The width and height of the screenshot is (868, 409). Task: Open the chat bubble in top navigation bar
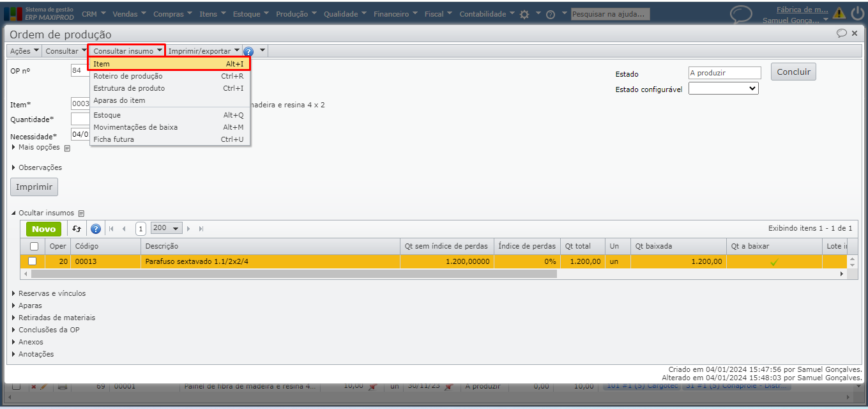point(741,14)
